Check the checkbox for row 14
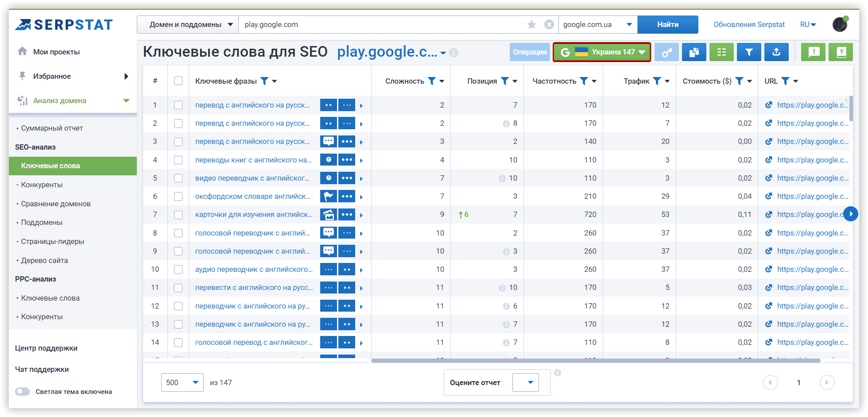 coord(178,342)
